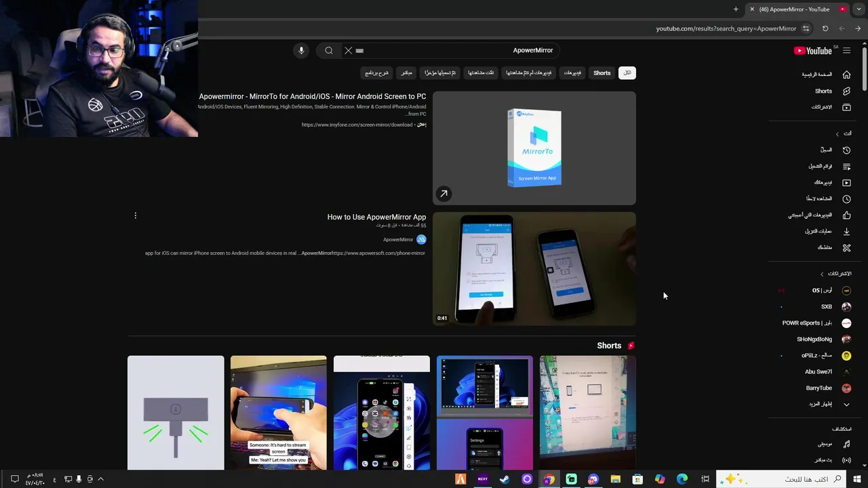Open external link arrow on MirrorTo ad

coord(443,194)
